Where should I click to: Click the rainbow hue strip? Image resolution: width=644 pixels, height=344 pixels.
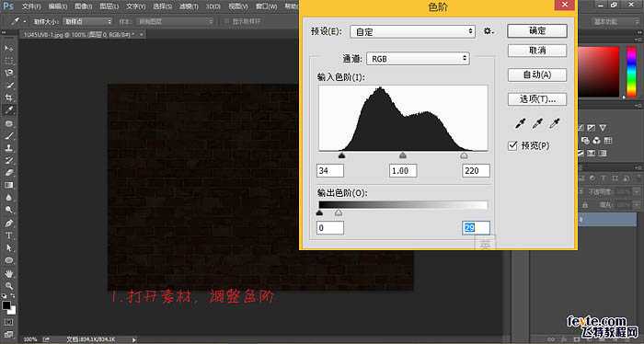pyautogui.click(x=631, y=73)
